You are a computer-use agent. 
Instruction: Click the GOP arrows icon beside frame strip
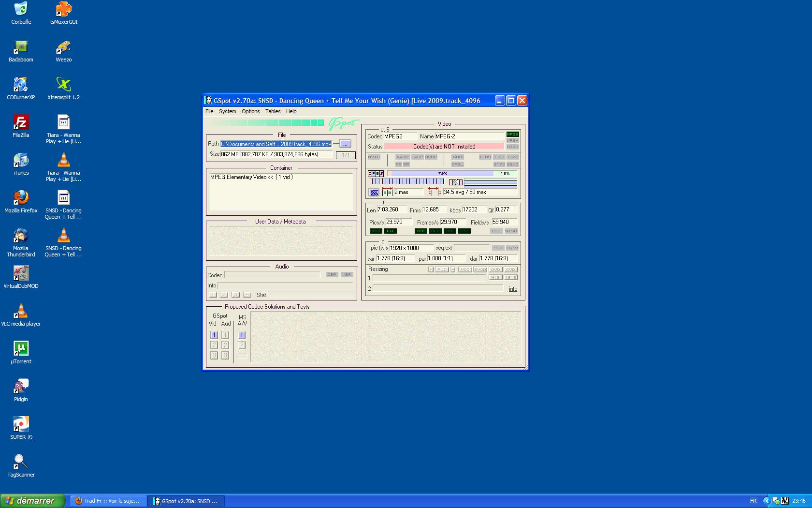coord(456,182)
